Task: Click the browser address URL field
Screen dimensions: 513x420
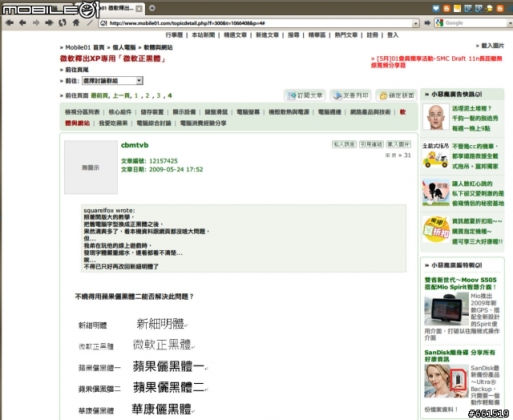Action: (260, 23)
